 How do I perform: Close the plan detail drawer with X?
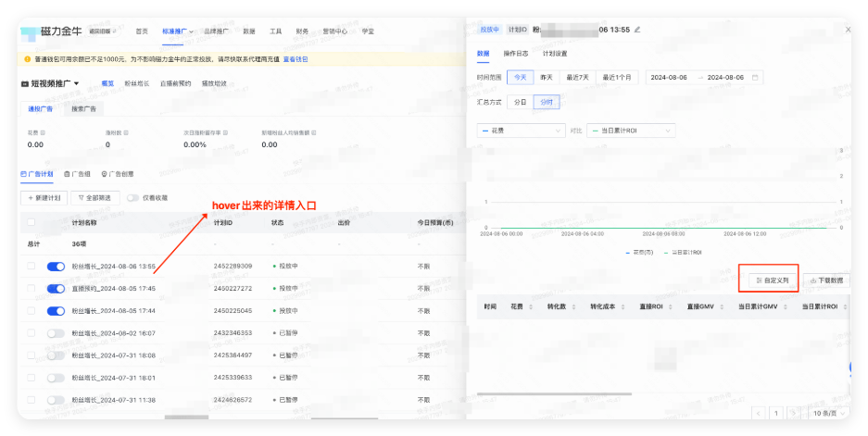tap(848, 30)
